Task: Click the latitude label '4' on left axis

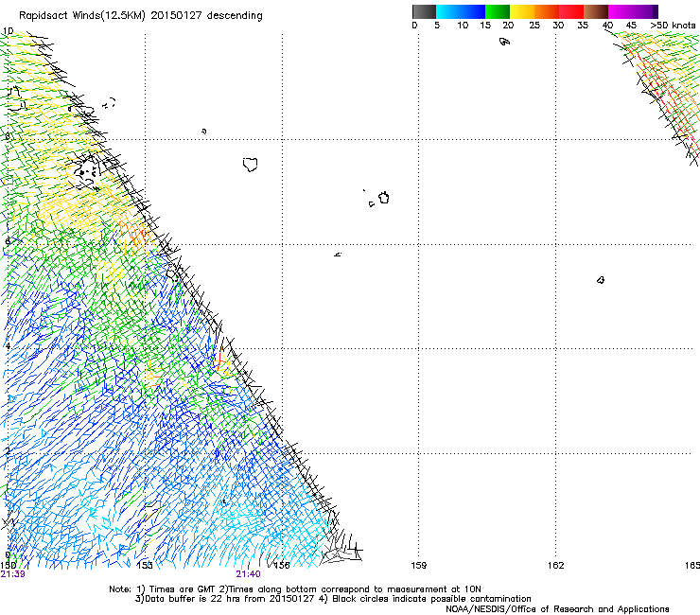Action: pos(8,346)
